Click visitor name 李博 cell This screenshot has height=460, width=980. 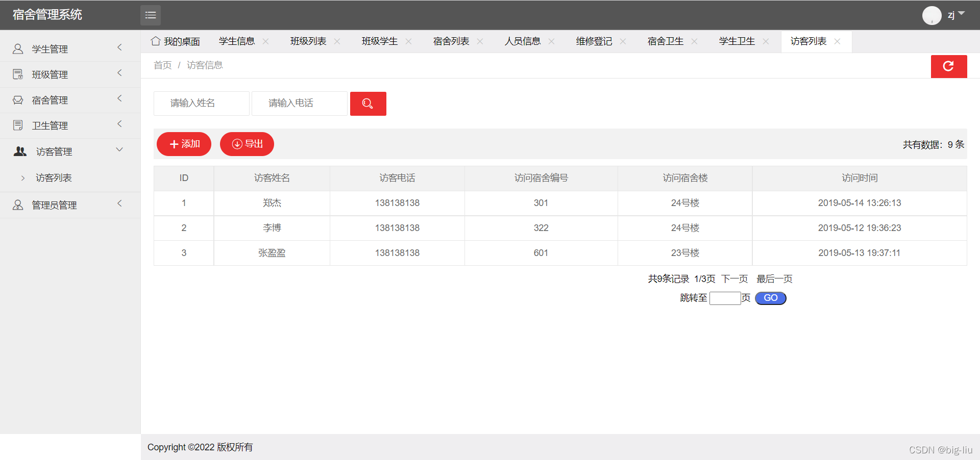(272, 228)
